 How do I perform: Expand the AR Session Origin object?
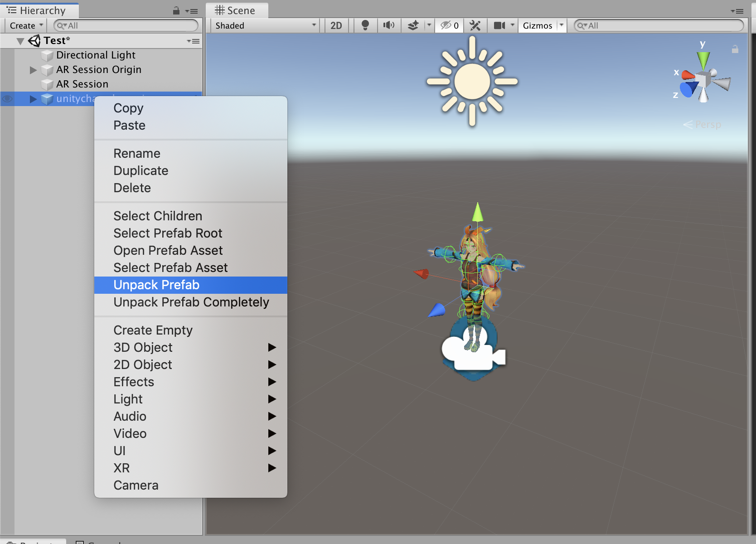(x=32, y=70)
